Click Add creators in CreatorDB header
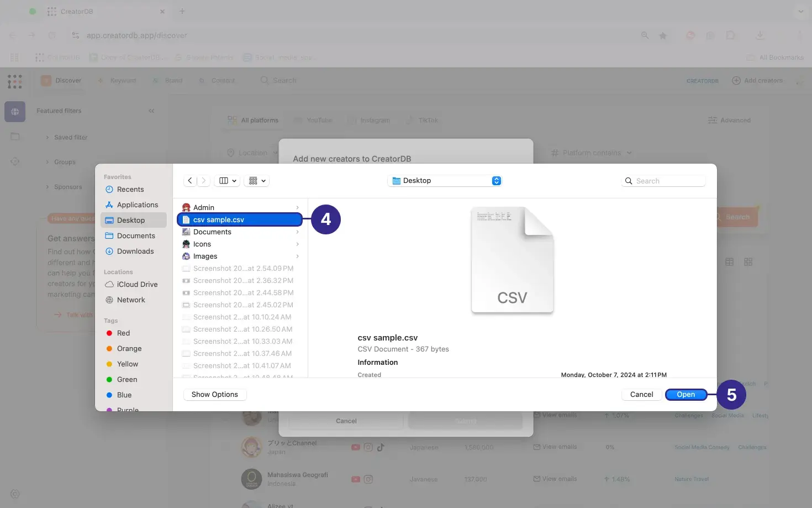The image size is (812, 508). click(x=757, y=81)
